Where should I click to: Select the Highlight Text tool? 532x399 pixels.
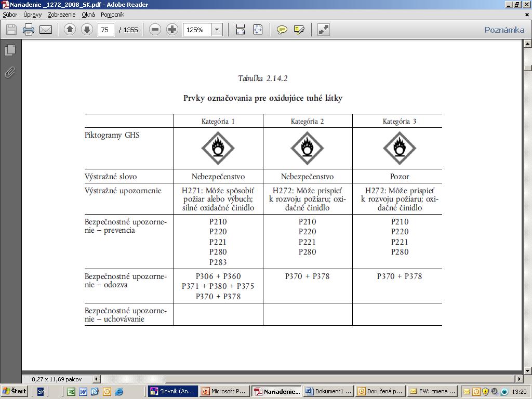pos(299,30)
